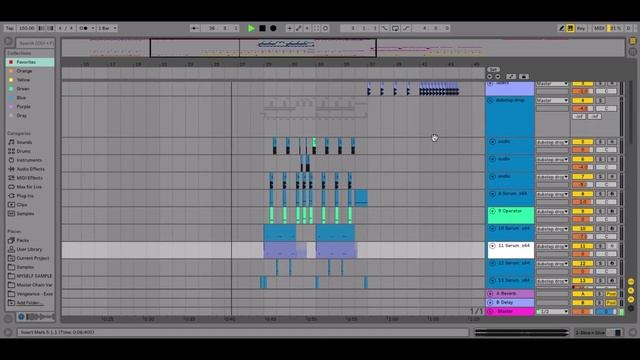Screen dimensions: 640x360
Task: Open MIDI Effects category
Action: coord(30,178)
